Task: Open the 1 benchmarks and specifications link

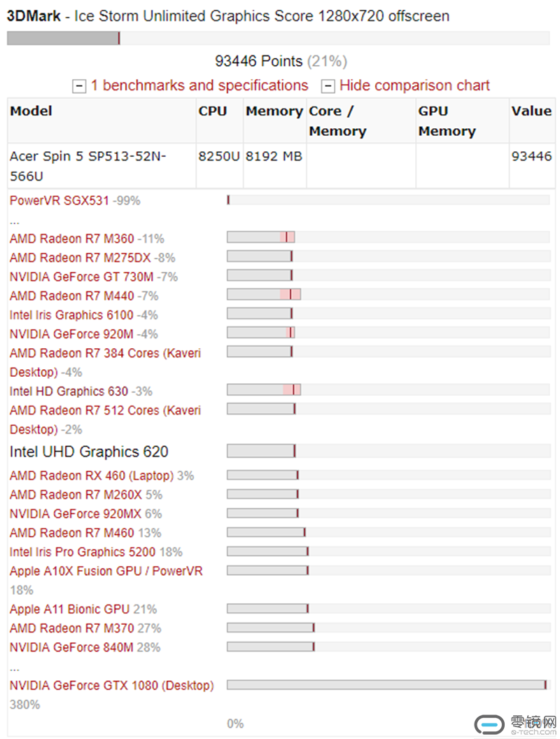Action: tap(199, 85)
